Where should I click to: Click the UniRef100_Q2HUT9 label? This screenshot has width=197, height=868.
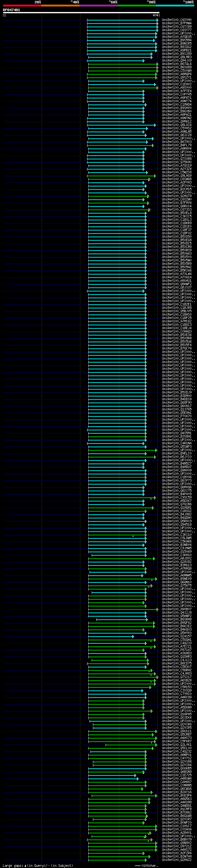(x=177, y=196)
